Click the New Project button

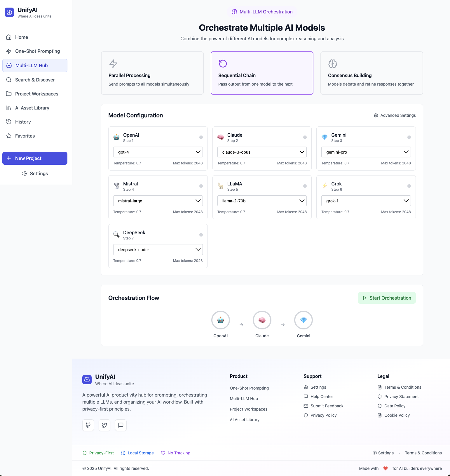tap(35, 158)
